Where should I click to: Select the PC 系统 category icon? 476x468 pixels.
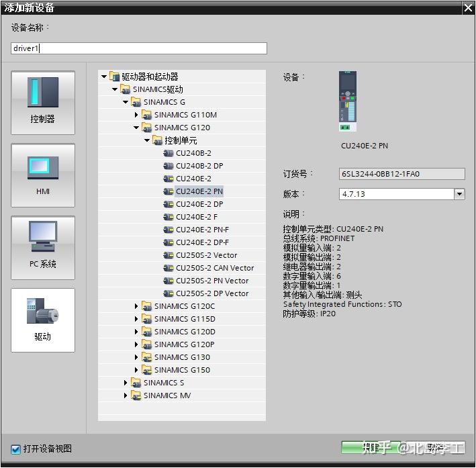pyautogui.click(x=43, y=248)
